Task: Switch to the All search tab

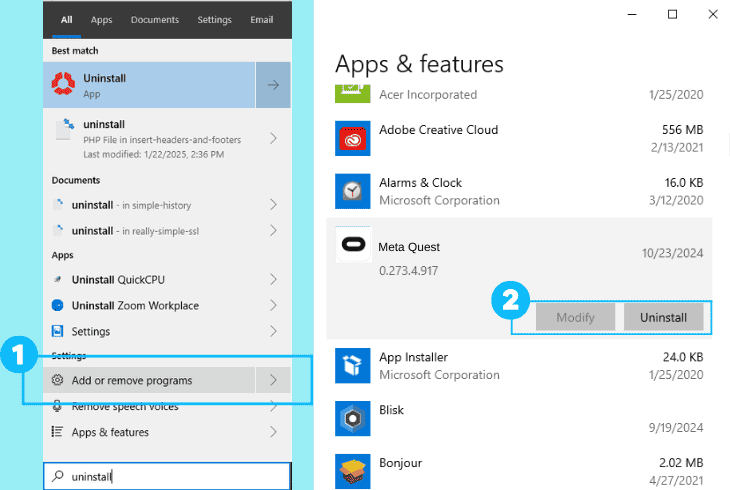Action: [x=67, y=20]
